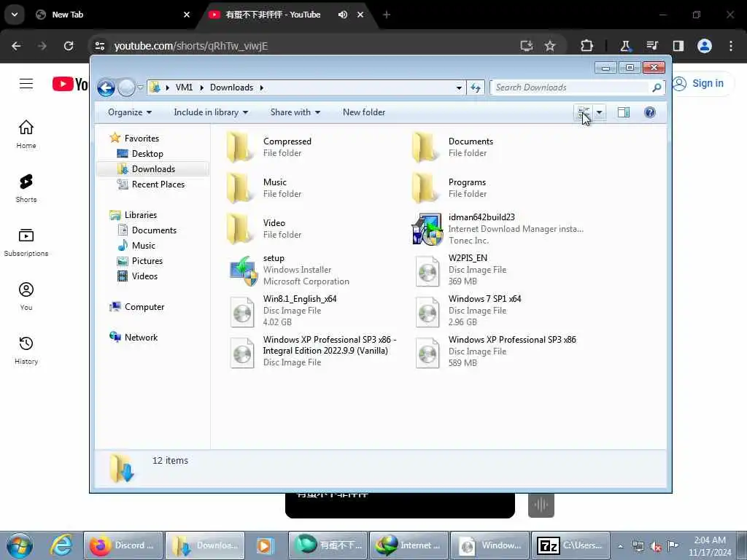Open YouTube Subscriptions in sidebar

pos(26,242)
